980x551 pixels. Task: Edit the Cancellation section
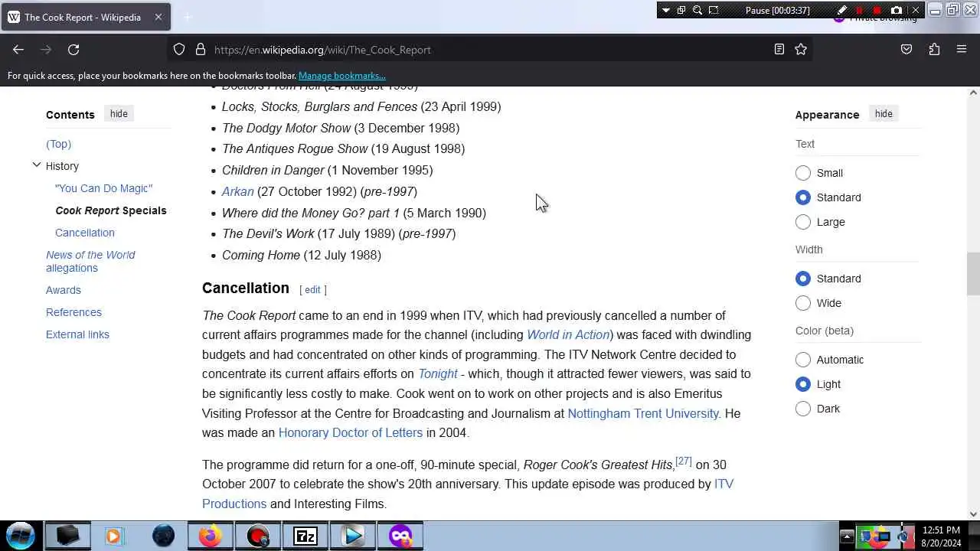pyautogui.click(x=312, y=290)
